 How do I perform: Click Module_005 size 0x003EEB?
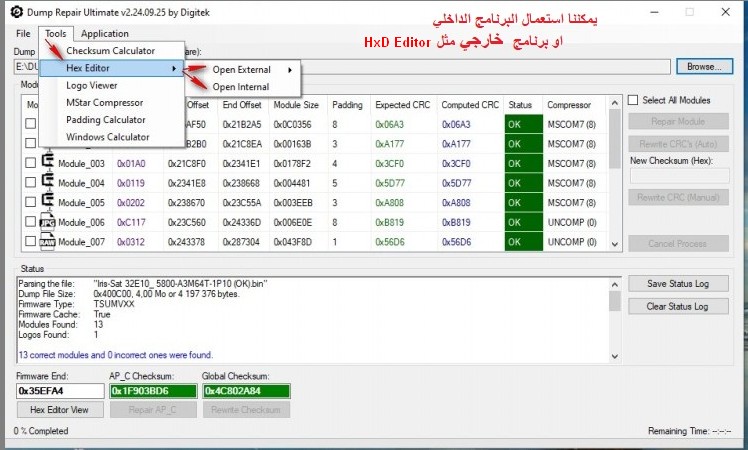tap(293, 203)
